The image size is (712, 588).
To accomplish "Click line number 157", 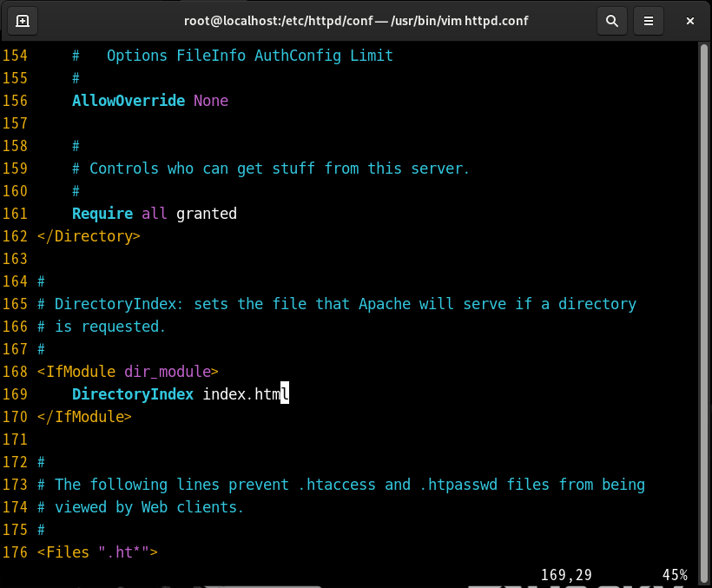I will [15, 123].
